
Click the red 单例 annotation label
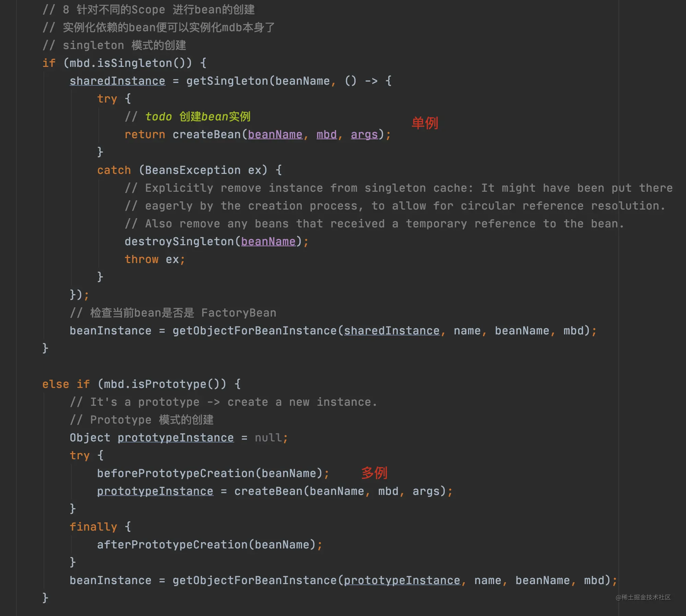pyautogui.click(x=425, y=123)
